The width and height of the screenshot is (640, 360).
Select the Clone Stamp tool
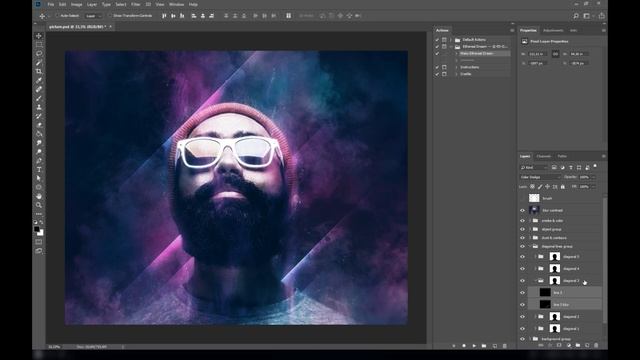pyautogui.click(x=39, y=107)
